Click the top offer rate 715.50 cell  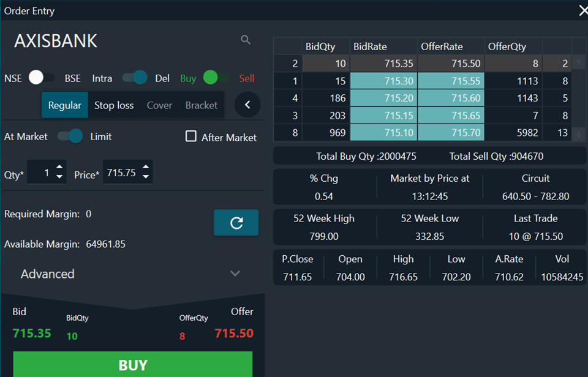pos(451,63)
